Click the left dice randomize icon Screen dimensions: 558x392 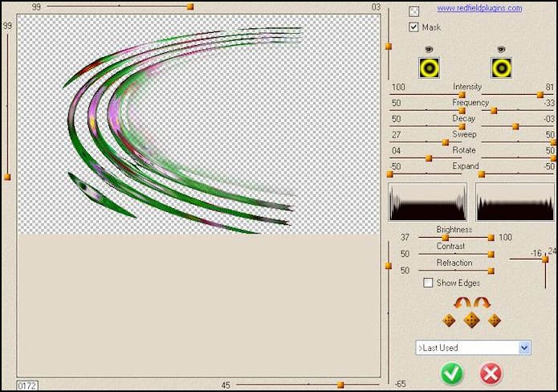(449, 321)
